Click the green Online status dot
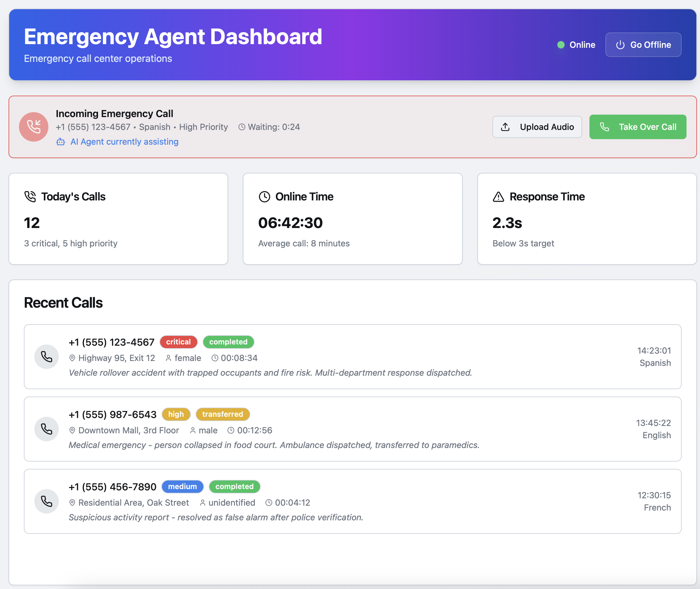Image resolution: width=700 pixels, height=589 pixels. coord(561,45)
